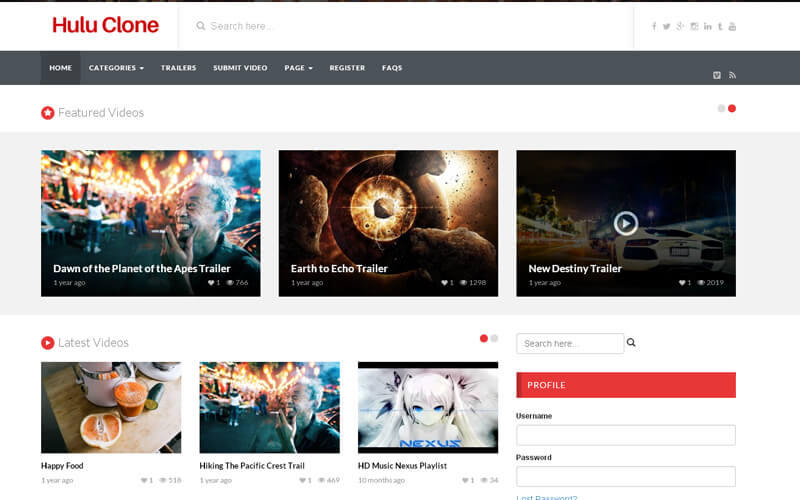Click the LinkedIn icon in header
800x500 pixels.
pyautogui.click(x=707, y=26)
